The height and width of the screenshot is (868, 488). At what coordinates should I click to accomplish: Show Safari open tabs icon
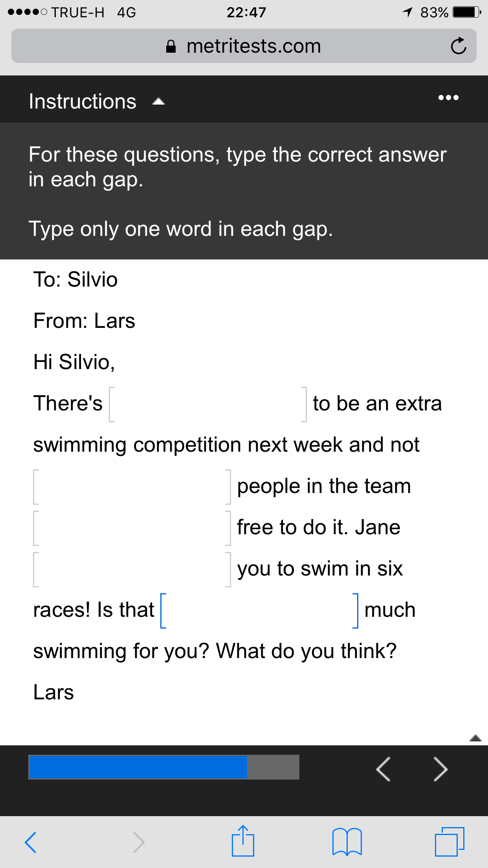pos(449,842)
